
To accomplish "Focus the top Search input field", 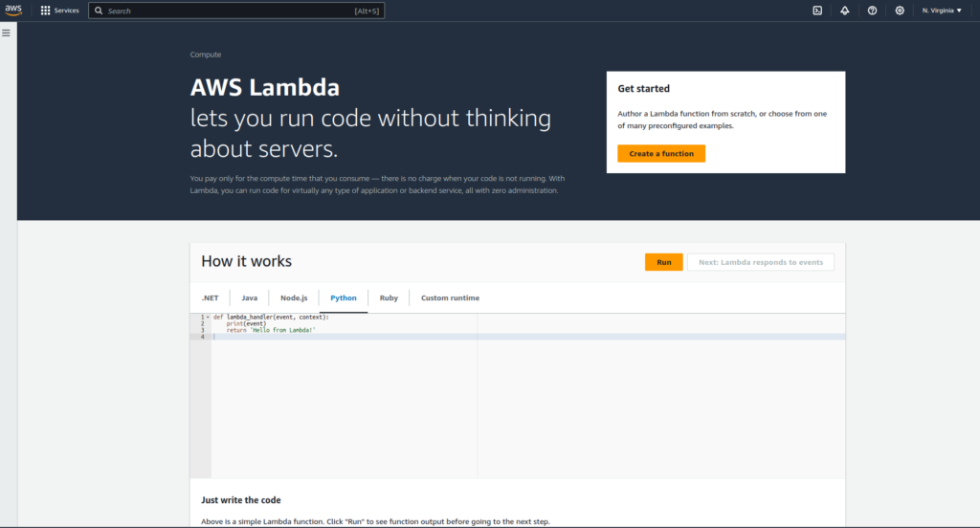I will coord(236,11).
